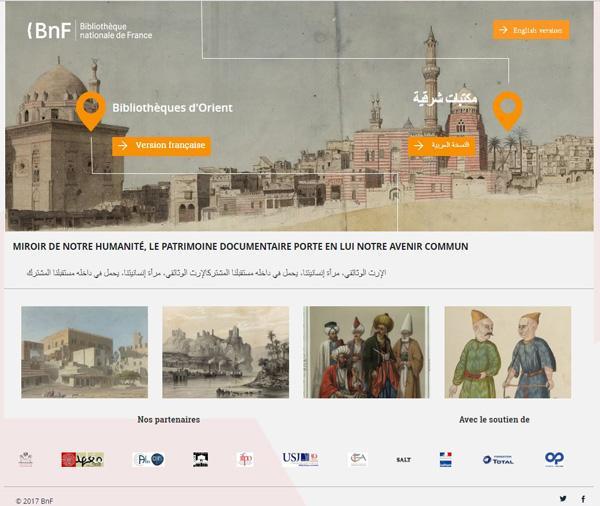The image size is (600, 506).
Task: Open the thumbnail of the hillside castle landscape
Action: click(x=225, y=352)
